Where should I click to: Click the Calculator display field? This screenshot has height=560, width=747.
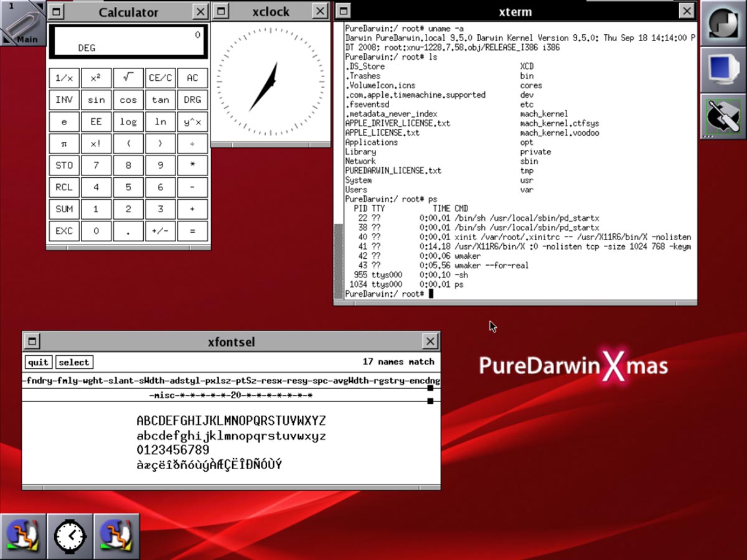point(128,42)
